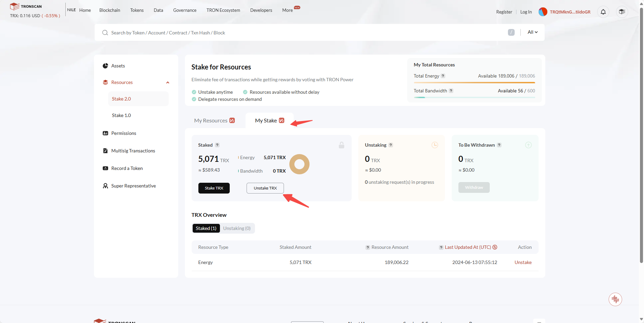Click the disabled Withdraw button
This screenshot has height=323, width=644.
(474, 187)
